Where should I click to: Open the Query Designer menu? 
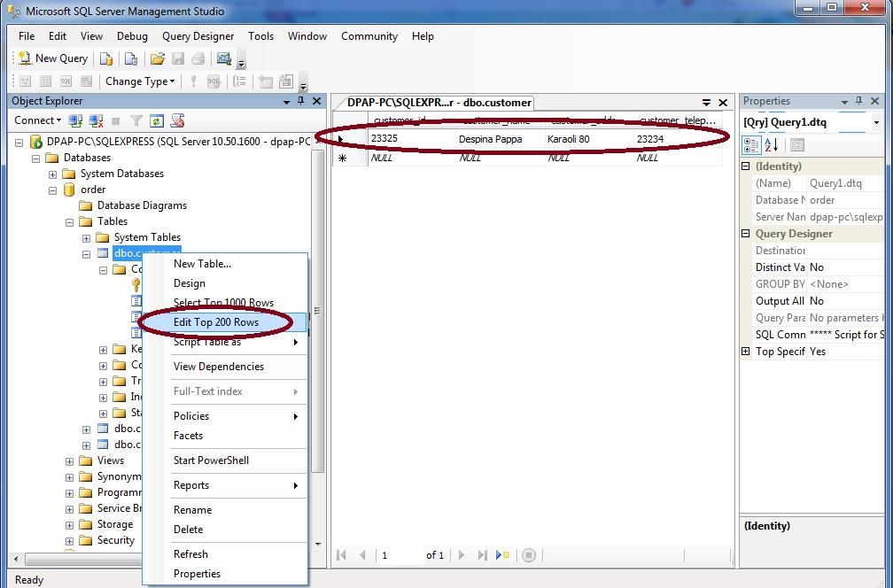(198, 35)
